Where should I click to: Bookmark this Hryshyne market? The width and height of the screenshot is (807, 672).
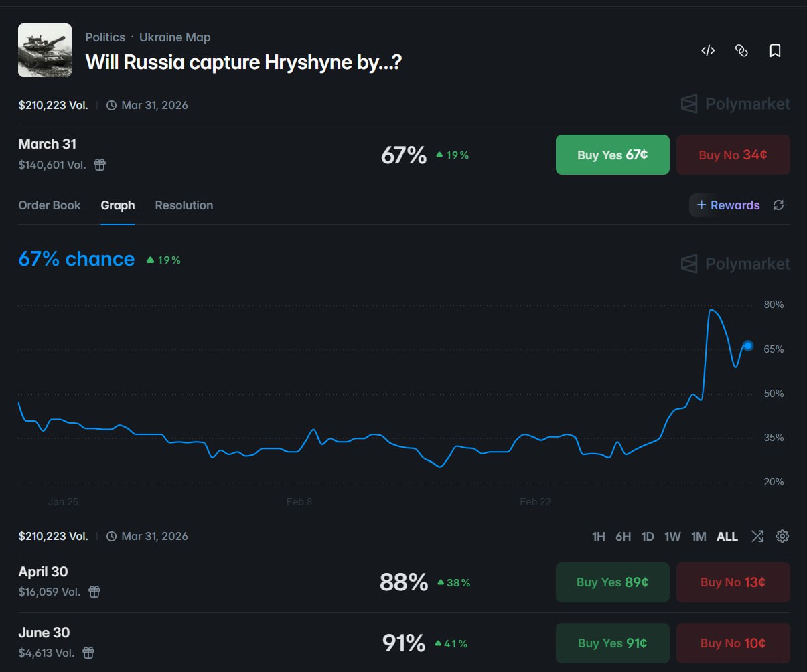click(x=775, y=50)
